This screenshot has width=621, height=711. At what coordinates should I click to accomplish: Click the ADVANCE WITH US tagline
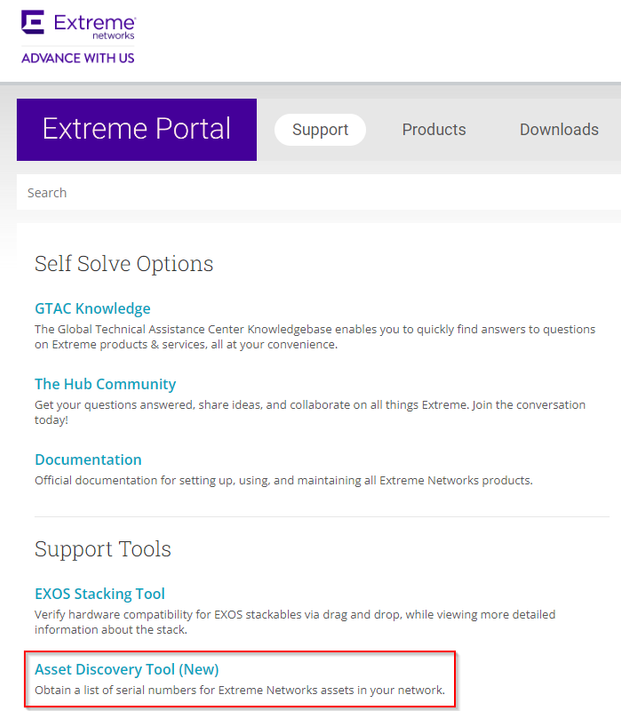78,58
